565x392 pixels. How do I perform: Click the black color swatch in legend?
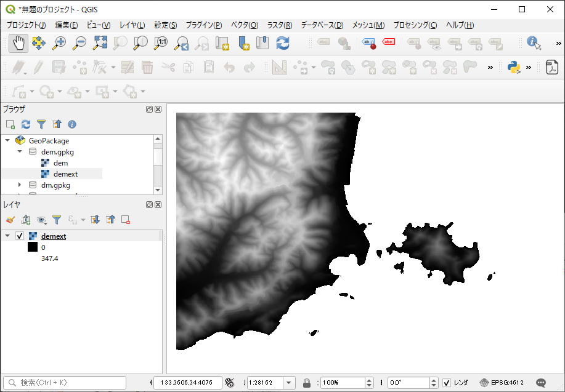tap(33, 247)
